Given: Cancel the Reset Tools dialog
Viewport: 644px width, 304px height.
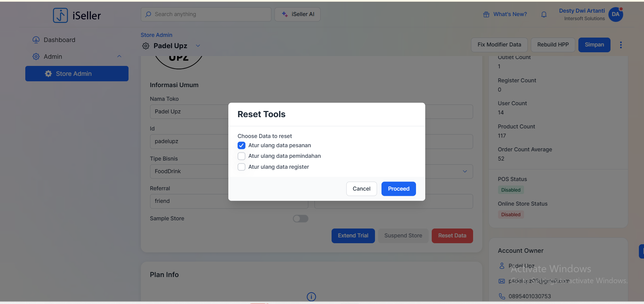Looking at the screenshot, I should point(361,189).
